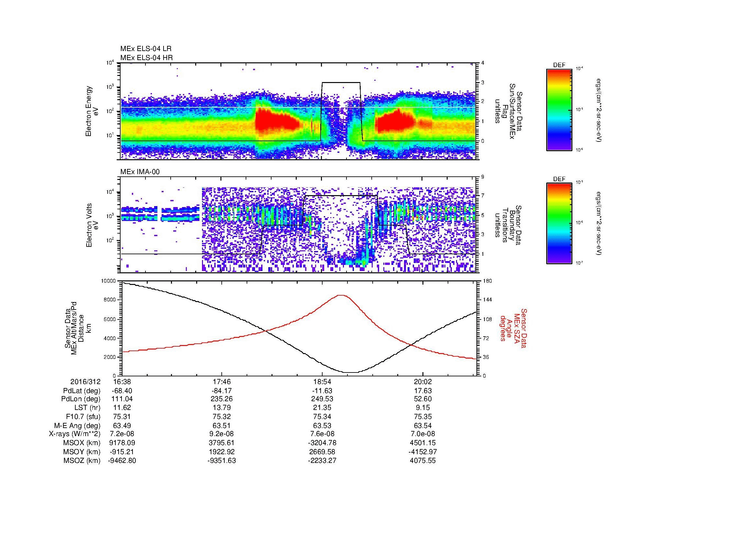The height and width of the screenshot is (534, 756).
Task: Click the MSOZ value 4075.55
Action: click(x=422, y=461)
